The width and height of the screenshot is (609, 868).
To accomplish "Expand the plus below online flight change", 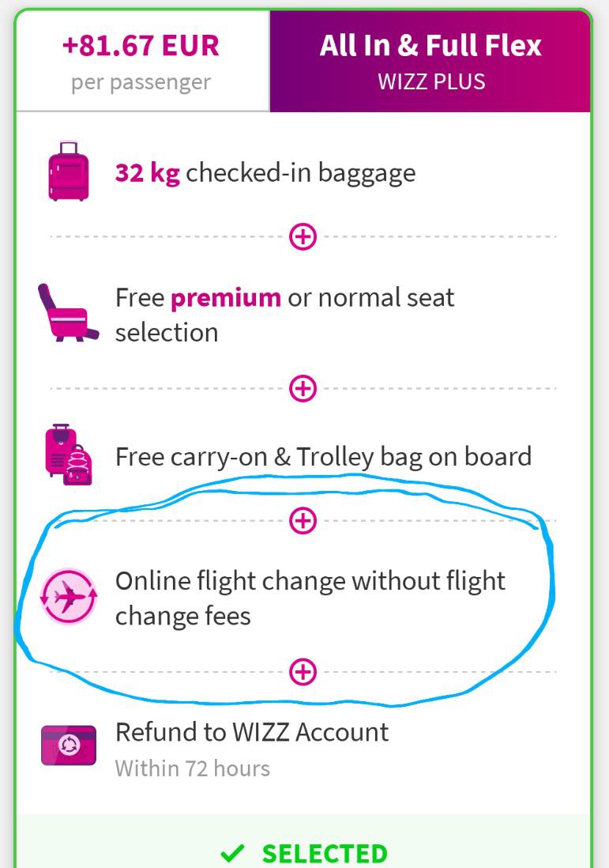I will 303,672.
